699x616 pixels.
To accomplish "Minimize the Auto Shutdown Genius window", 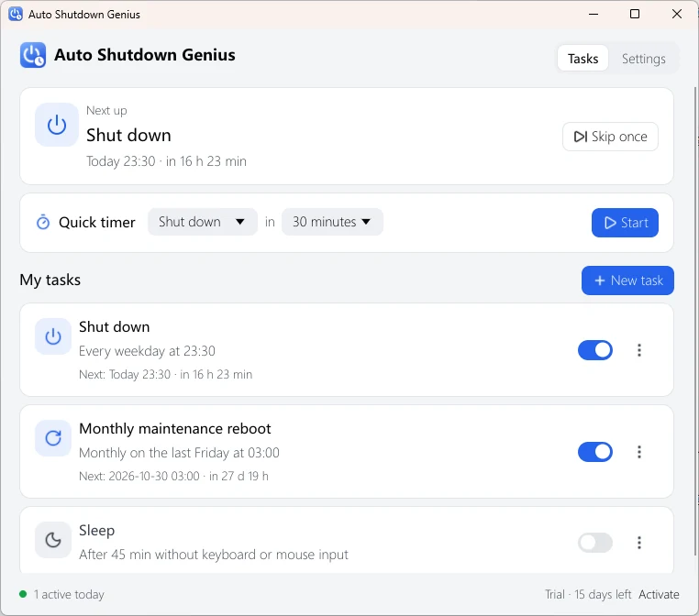I will tap(594, 15).
